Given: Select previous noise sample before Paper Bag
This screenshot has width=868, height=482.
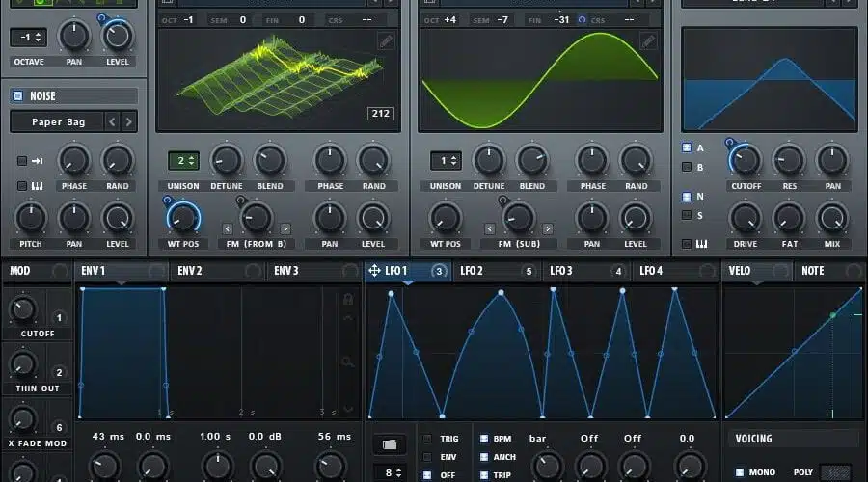Looking at the screenshot, I should point(113,121).
